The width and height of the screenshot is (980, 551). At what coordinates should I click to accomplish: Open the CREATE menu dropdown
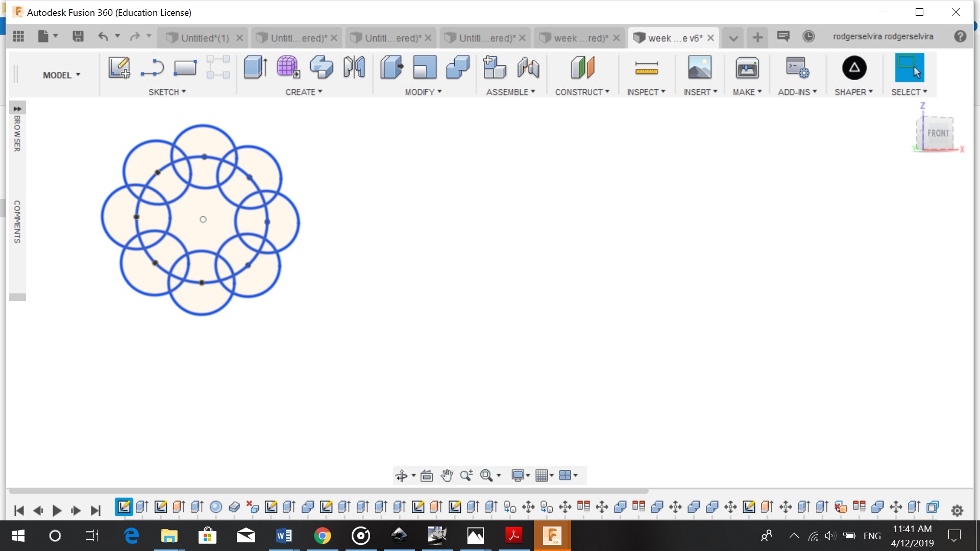tap(304, 92)
